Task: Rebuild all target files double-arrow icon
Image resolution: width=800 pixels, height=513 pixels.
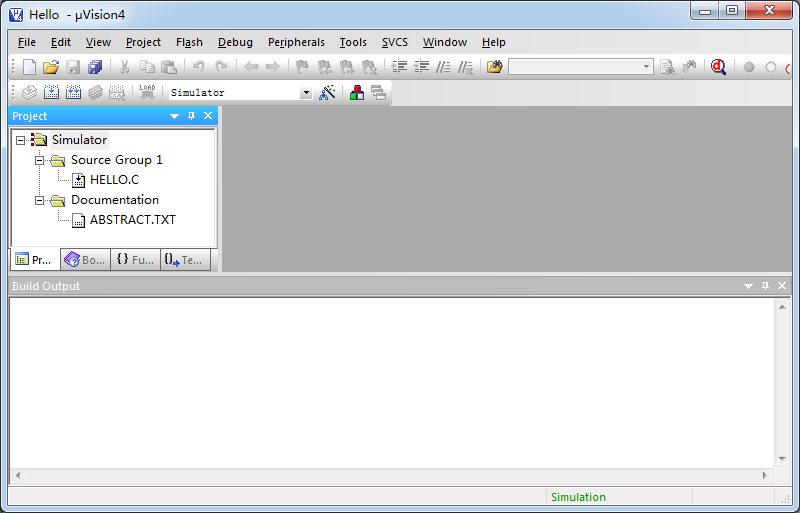Action: click(x=73, y=92)
